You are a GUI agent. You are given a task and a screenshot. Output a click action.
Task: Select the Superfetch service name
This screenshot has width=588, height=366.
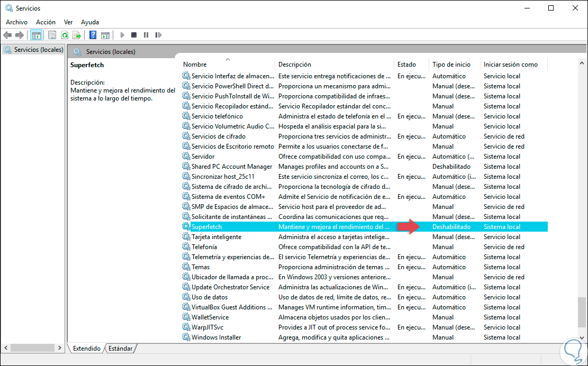pyautogui.click(x=206, y=227)
